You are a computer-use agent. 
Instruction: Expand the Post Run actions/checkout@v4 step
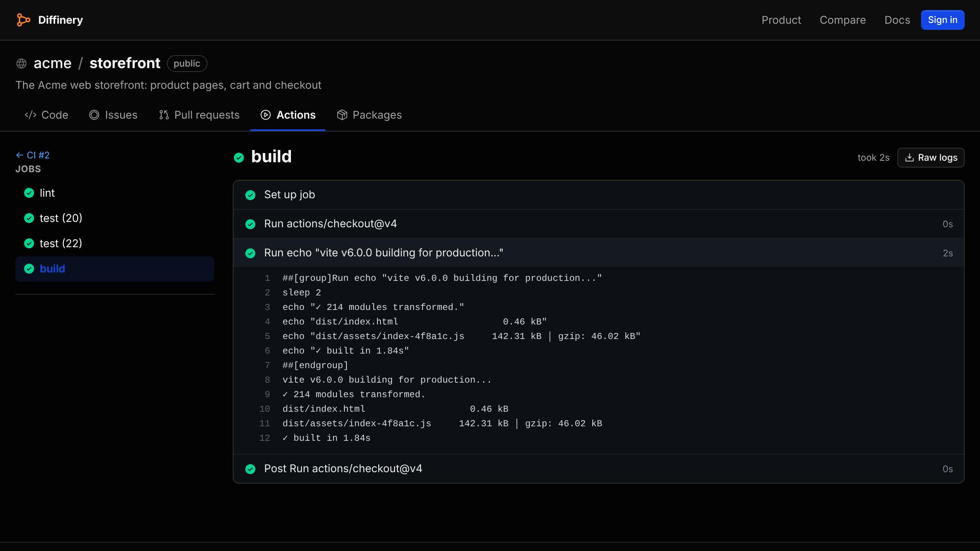coord(598,469)
